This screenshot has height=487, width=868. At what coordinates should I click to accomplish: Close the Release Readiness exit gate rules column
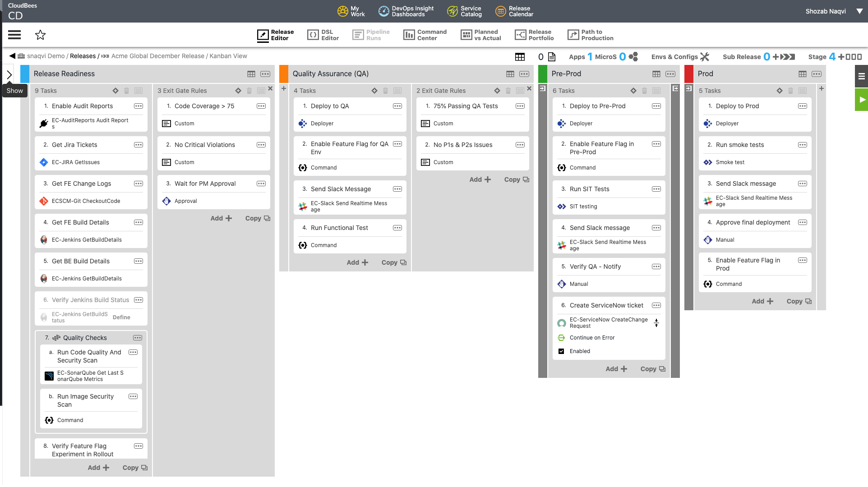[x=270, y=88]
